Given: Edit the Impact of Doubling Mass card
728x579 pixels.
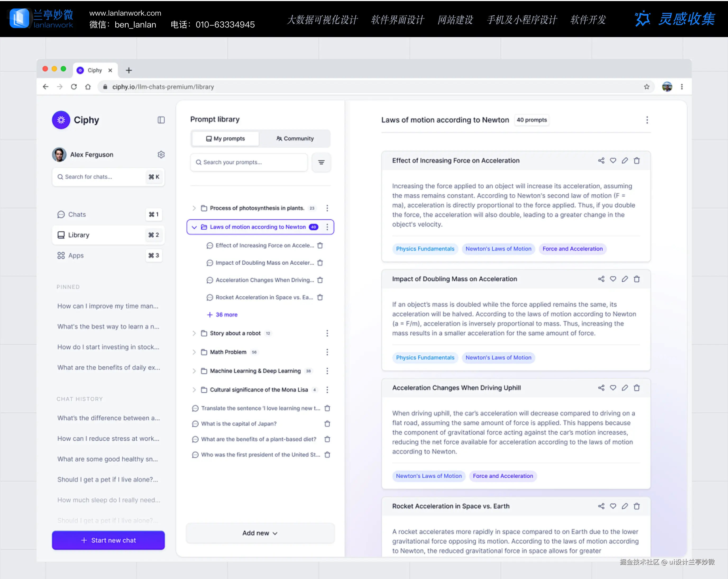Looking at the screenshot, I should [x=625, y=279].
